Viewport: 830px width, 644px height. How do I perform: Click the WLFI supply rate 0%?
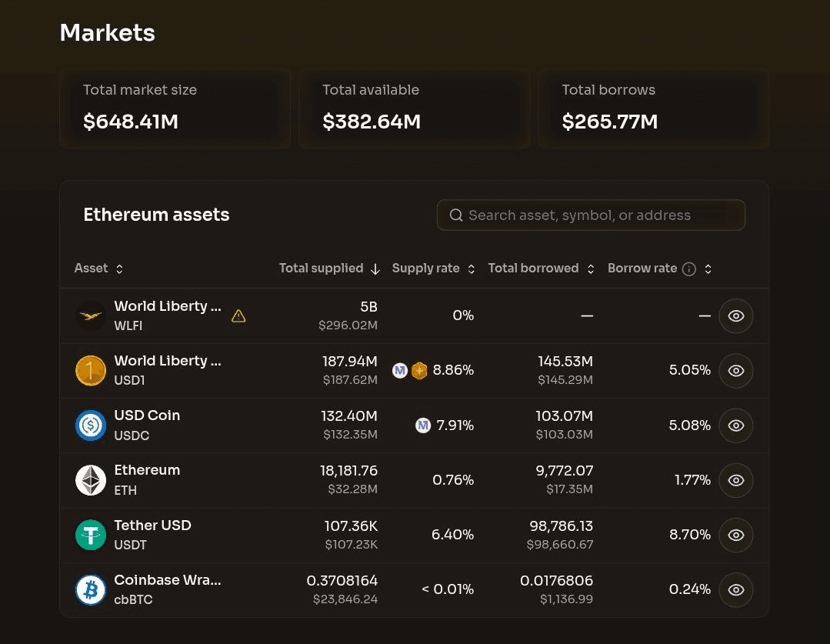coord(463,315)
